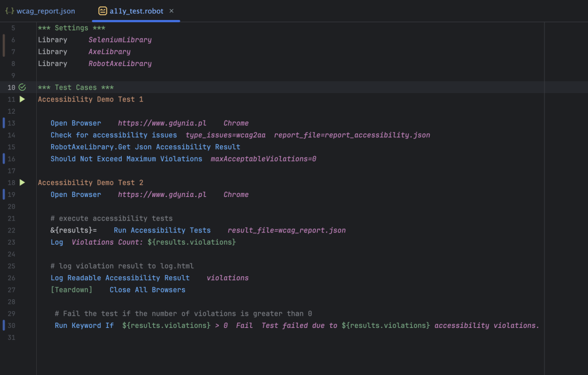Click the maxAcceptableViolations=0 argument
This screenshot has height=375, width=588.
263,159
